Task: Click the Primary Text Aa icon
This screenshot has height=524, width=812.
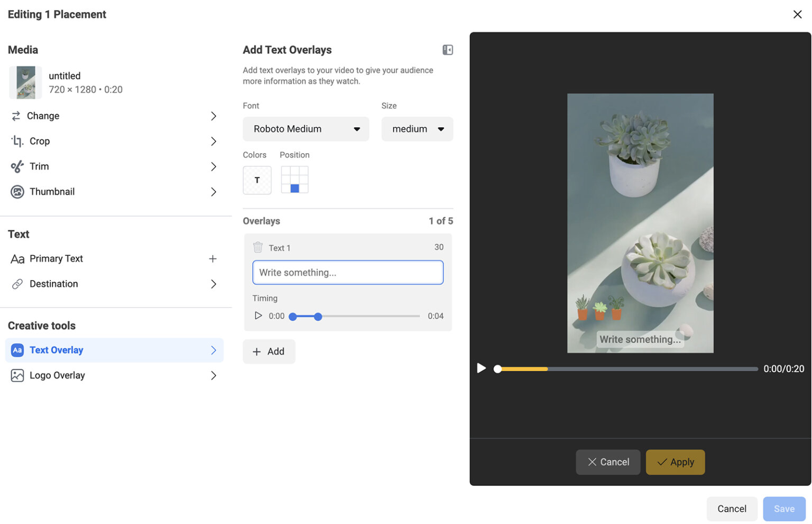Action: tap(17, 258)
